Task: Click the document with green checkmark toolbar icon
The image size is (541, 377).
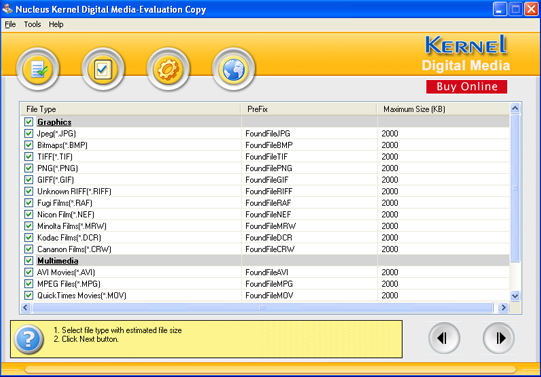Action: [38, 69]
